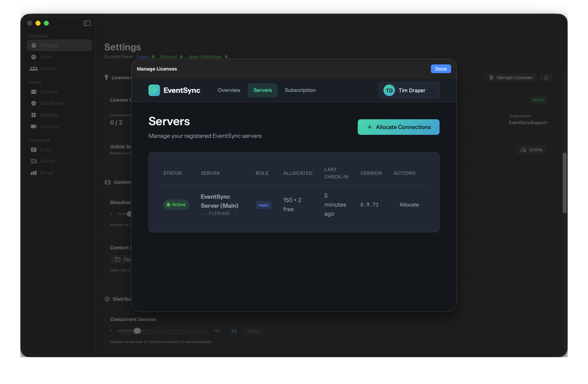Open the Modules sidebar item
This screenshot has width=588, height=384.
59,115
